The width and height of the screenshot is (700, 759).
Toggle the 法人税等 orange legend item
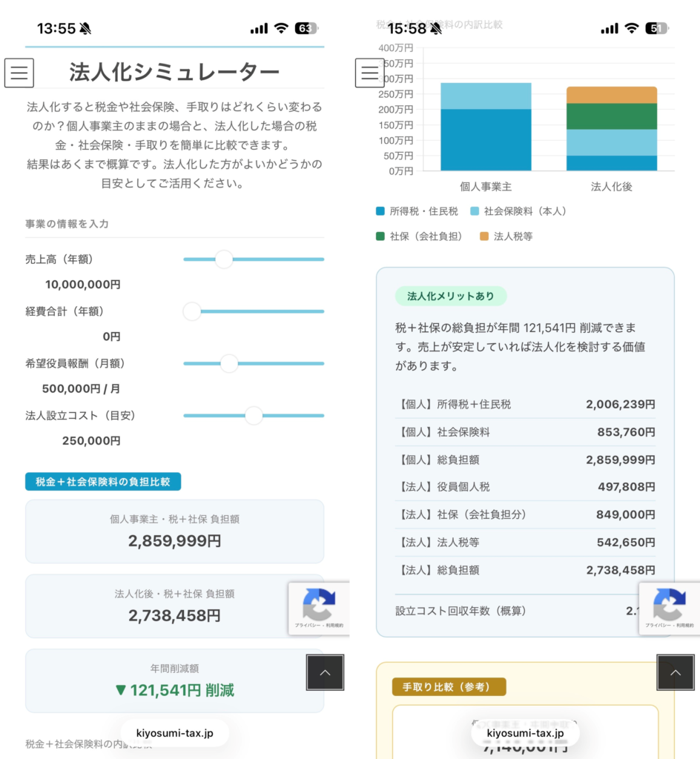coord(506,236)
